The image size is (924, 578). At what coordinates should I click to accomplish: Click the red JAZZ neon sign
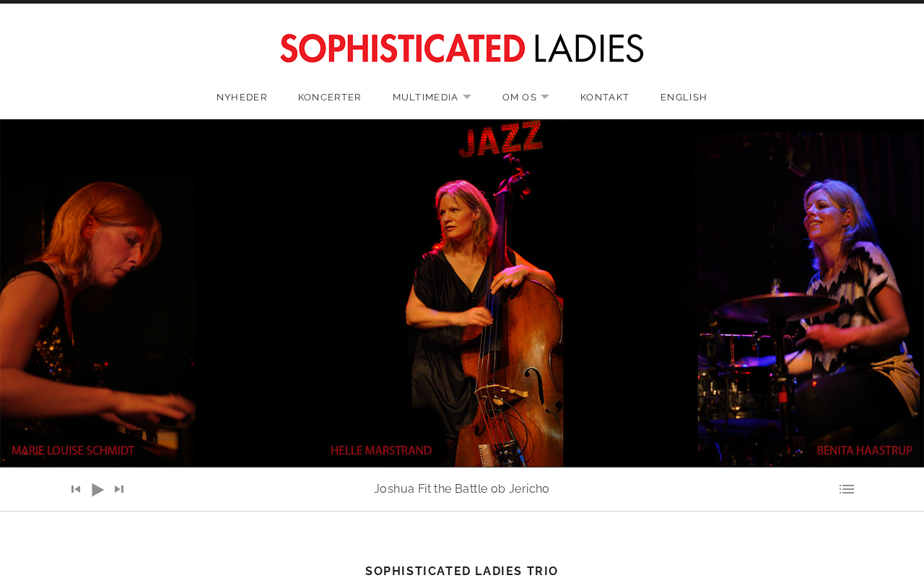[500, 139]
